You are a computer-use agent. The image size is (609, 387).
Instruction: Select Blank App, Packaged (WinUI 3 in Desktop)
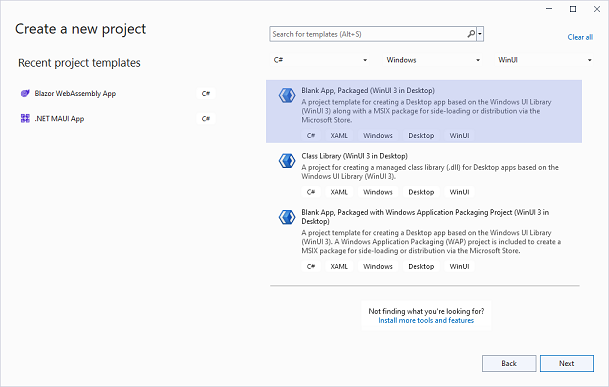(424, 112)
